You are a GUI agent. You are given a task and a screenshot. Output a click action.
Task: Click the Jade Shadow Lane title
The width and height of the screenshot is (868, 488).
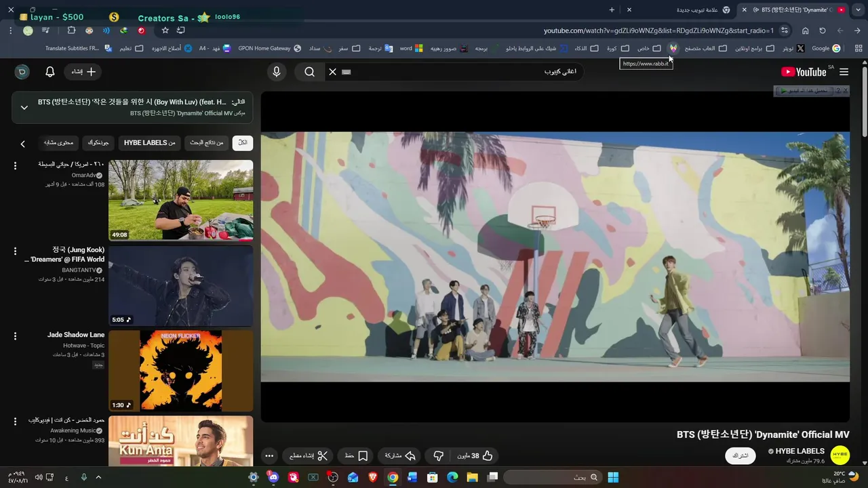point(76,335)
